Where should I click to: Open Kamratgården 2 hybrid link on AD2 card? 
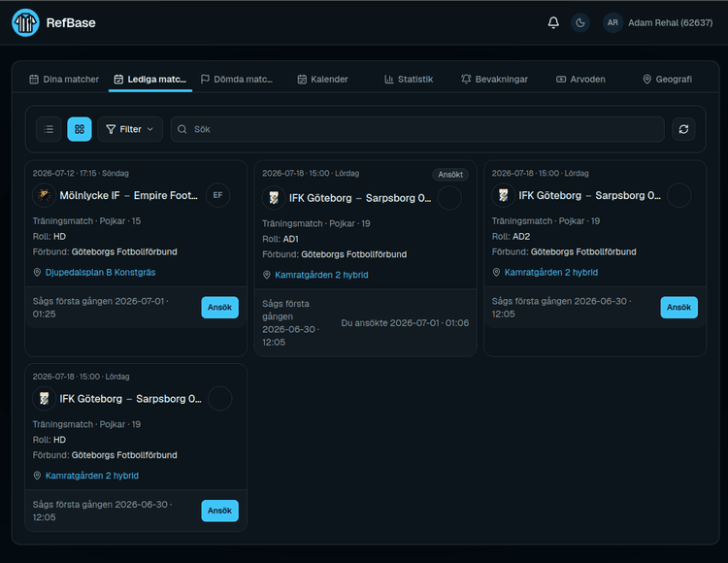click(x=551, y=273)
